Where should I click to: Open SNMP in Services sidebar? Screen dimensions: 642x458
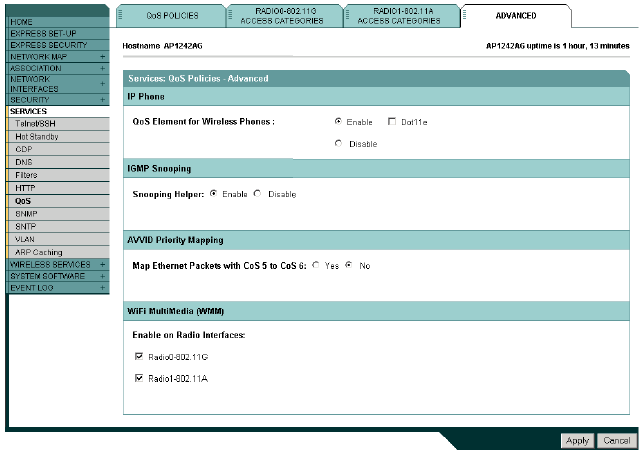[x=26, y=213]
